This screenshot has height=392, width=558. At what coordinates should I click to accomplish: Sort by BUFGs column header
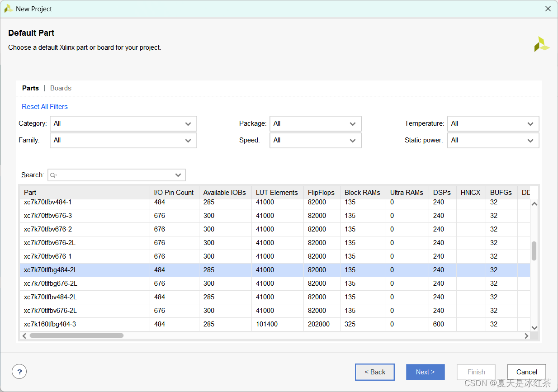click(x=501, y=192)
